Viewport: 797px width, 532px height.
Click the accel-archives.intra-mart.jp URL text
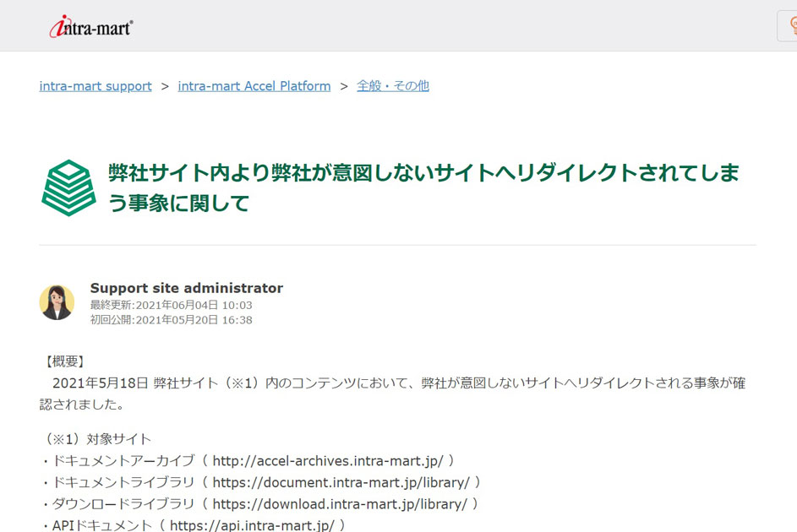(328, 461)
